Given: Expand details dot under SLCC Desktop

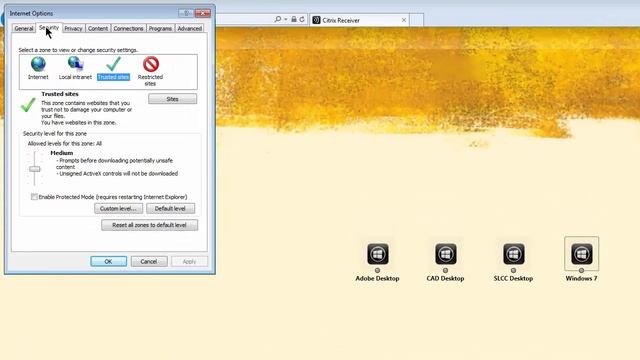Looking at the screenshot, I should (513, 270).
